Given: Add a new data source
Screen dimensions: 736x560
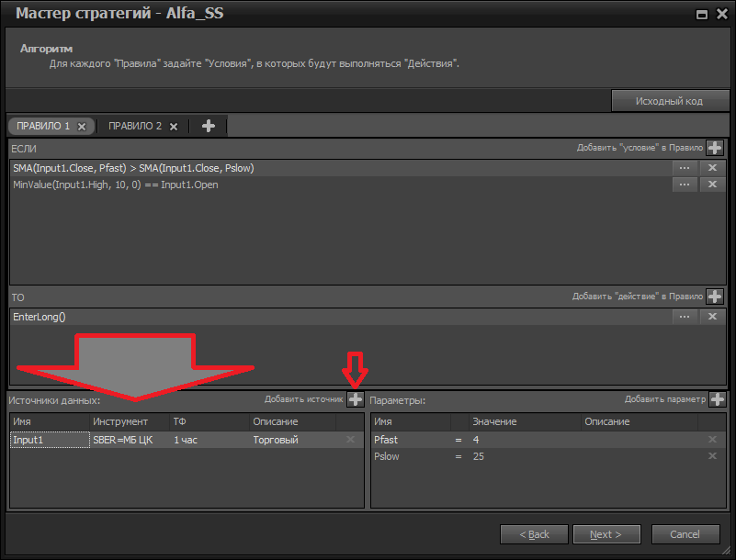Looking at the screenshot, I should (355, 399).
